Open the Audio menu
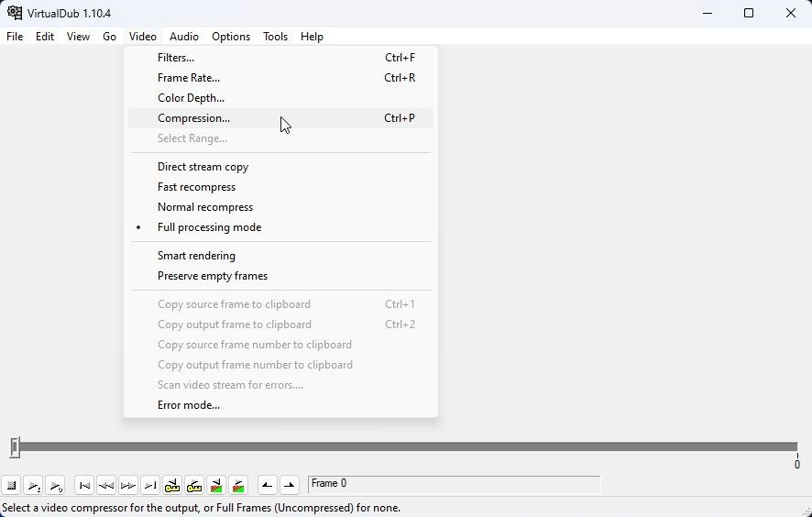This screenshot has width=812, height=517. pos(183,37)
